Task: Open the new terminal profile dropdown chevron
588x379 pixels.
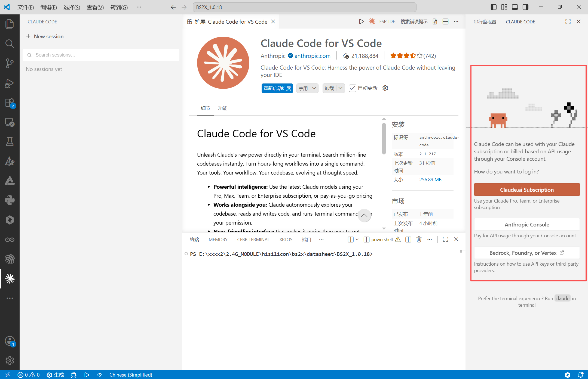Action: 357,239
